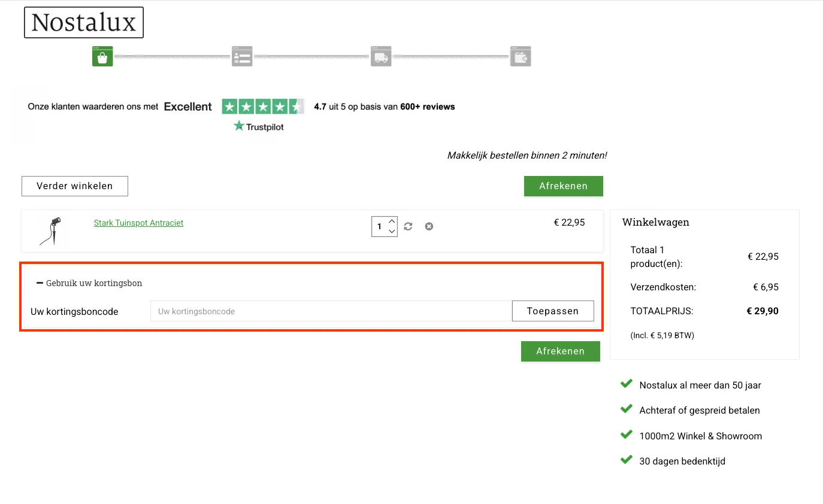
Task: Click the Trustpilot star rating
Action: tap(262, 107)
